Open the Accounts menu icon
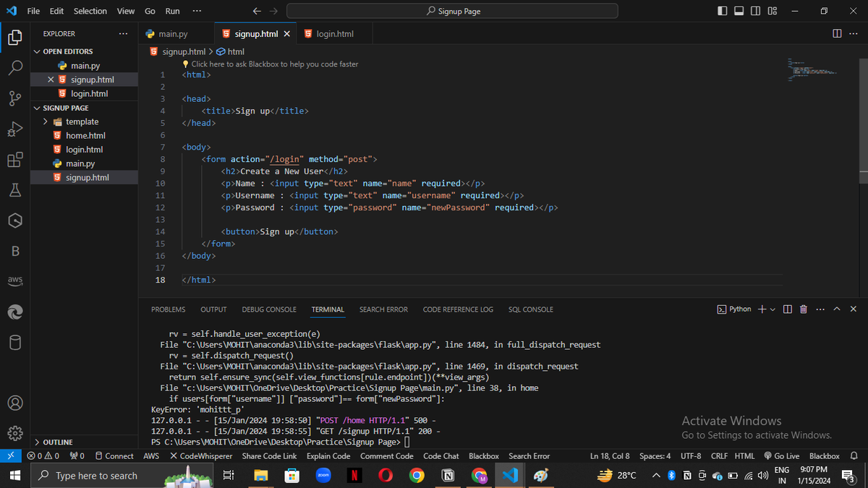The width and height of the screenshot is (868, 488). [x=14, y=403]
